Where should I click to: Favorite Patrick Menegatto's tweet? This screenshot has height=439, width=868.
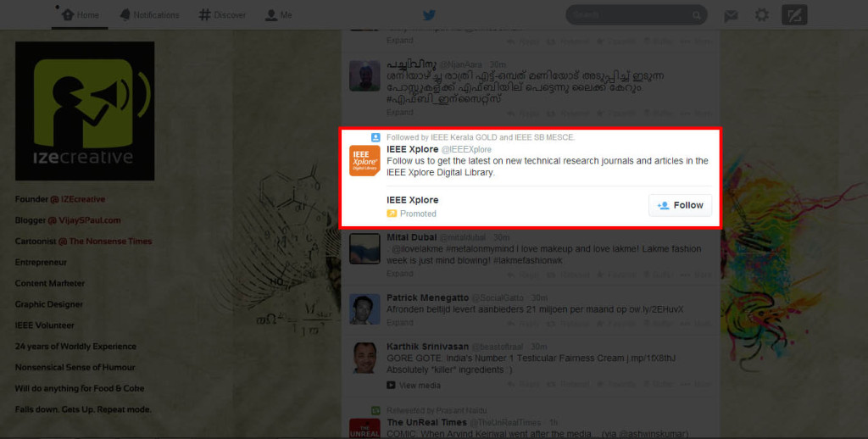coord(615,323)
